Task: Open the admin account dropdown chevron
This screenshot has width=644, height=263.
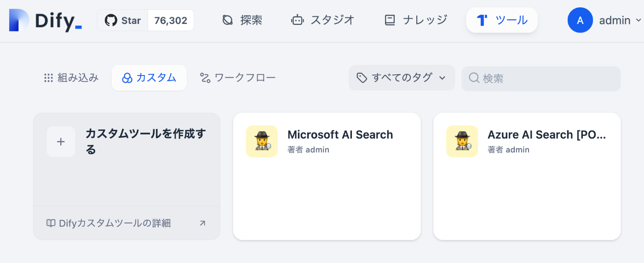Action: click(638, 20)
